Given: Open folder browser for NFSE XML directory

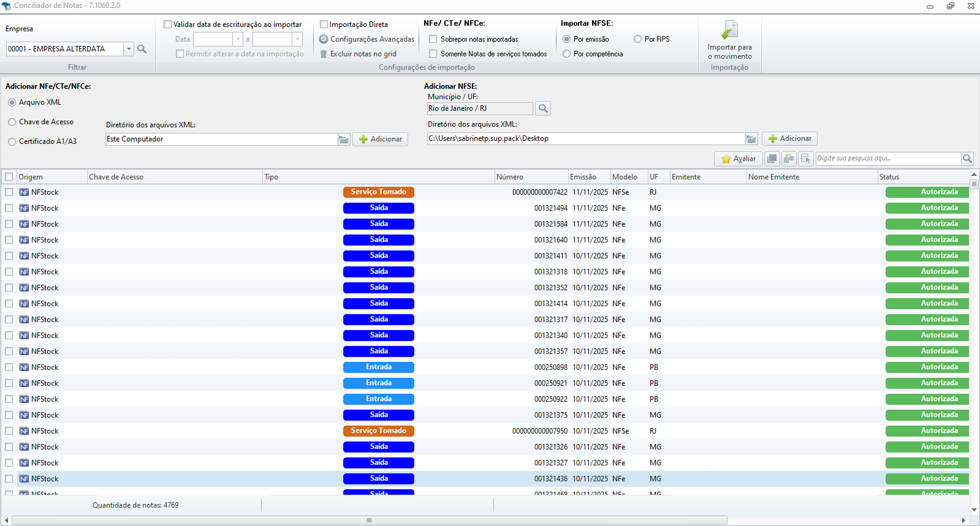Looking at the screenshot, I should [751, 139].
